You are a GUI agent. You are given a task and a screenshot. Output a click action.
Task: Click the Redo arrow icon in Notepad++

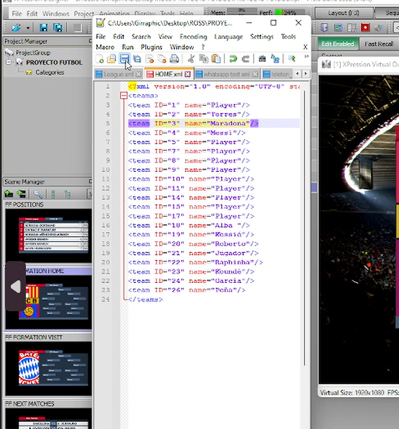pos(245,59)
